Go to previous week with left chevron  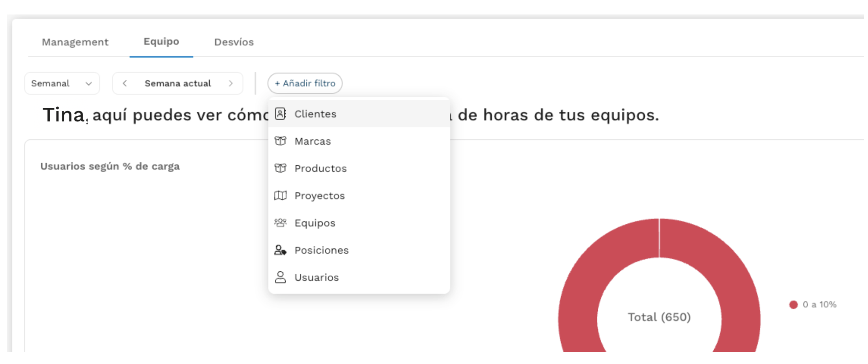tap(125, 83)
